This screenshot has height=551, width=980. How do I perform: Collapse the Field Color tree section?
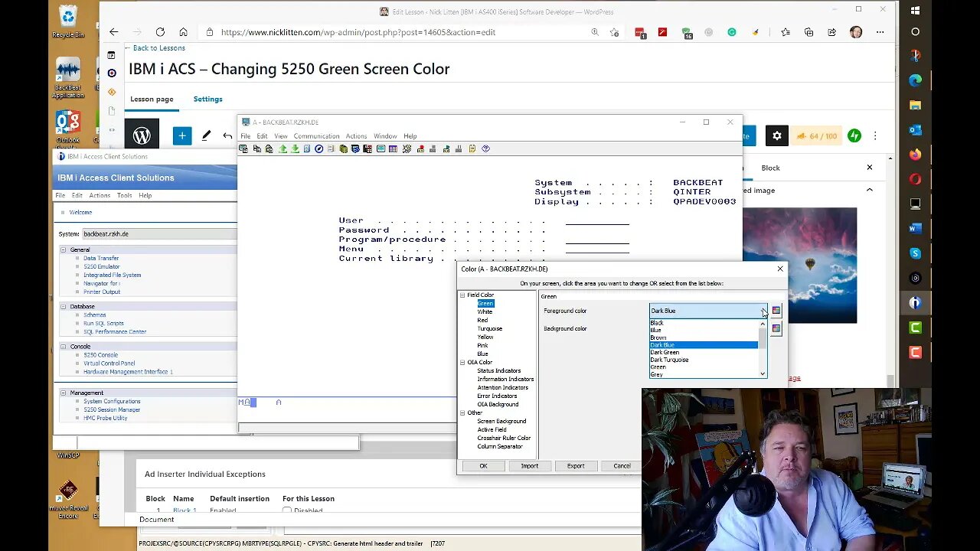[x=462, y=295]
